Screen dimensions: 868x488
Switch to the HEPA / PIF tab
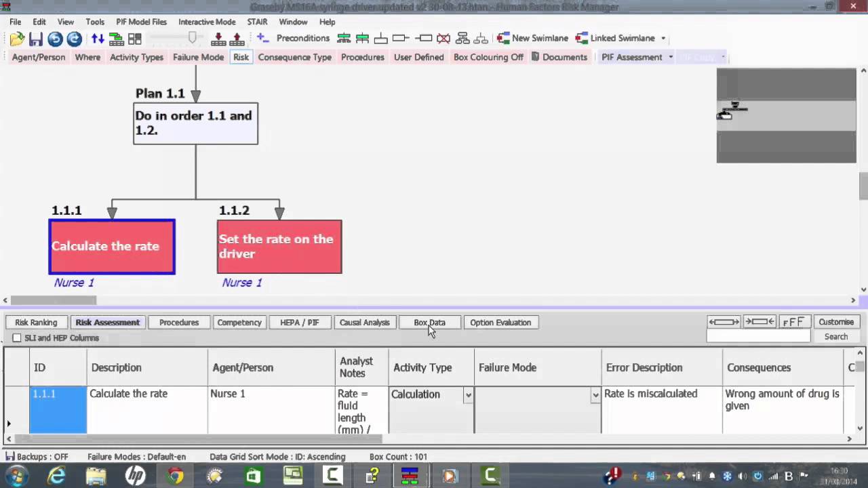click(299, 323)
